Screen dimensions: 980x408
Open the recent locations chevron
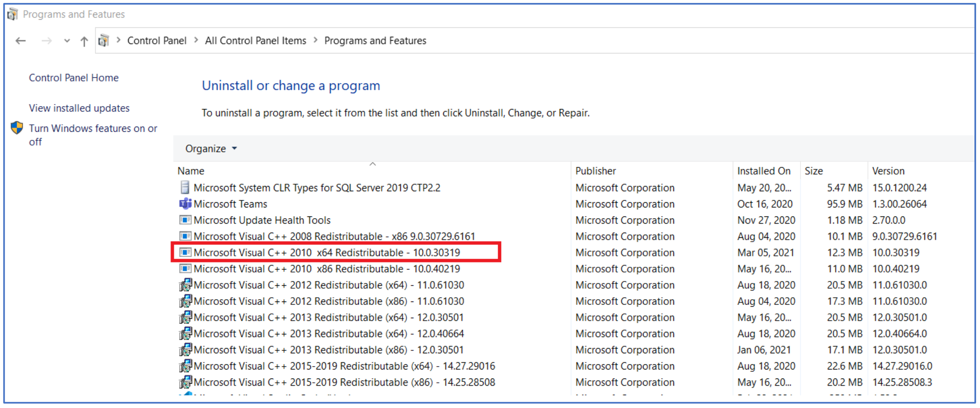[67, 41]
